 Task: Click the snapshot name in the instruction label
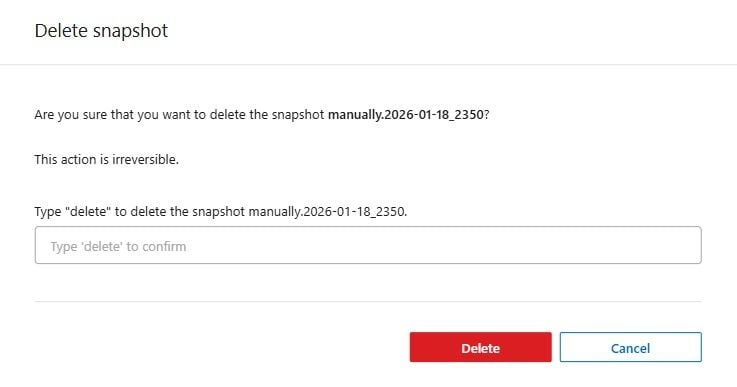coord(327,212)
